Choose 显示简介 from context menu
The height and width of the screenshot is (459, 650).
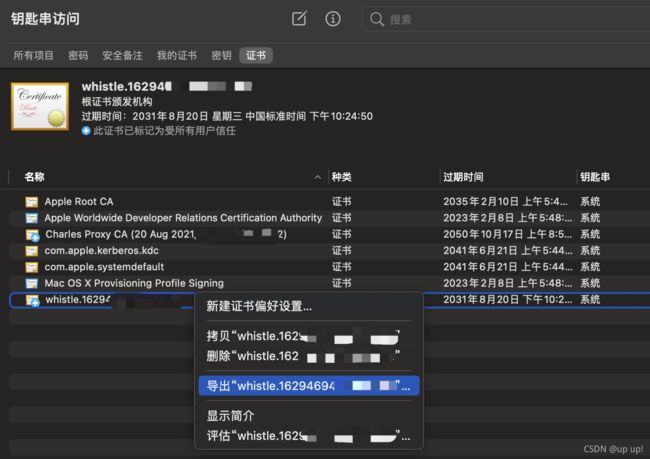tap(309, 416)
